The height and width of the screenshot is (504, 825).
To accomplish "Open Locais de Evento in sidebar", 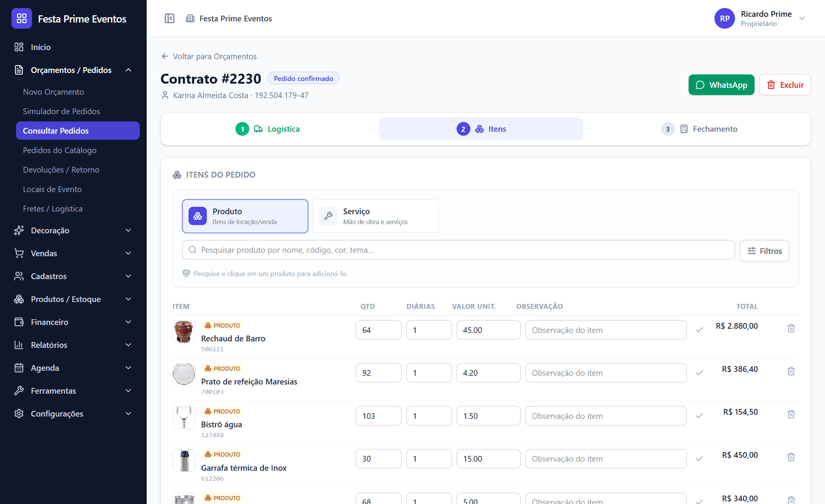I will (x=52, y=189).
